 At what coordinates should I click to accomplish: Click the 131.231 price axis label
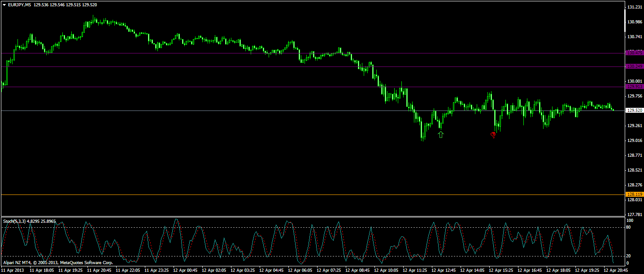[635, 7]
